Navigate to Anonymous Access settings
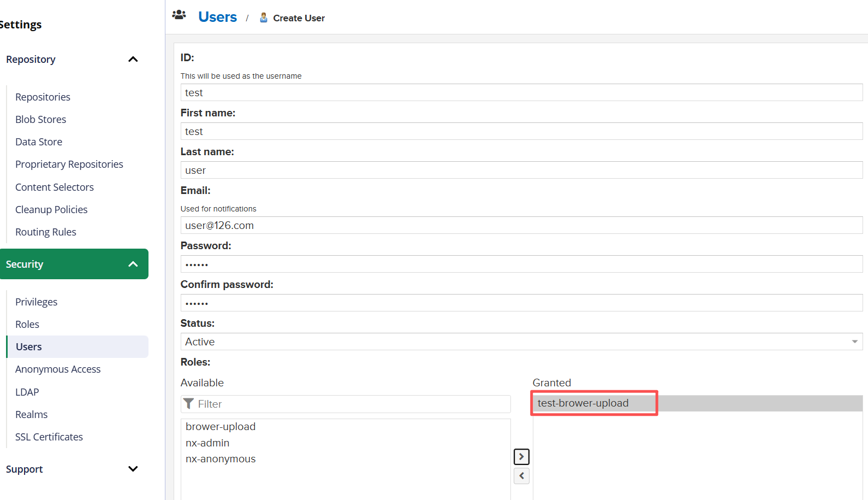Image resolution: width=868 pixels, height=500 pixels. click(58, 369)
